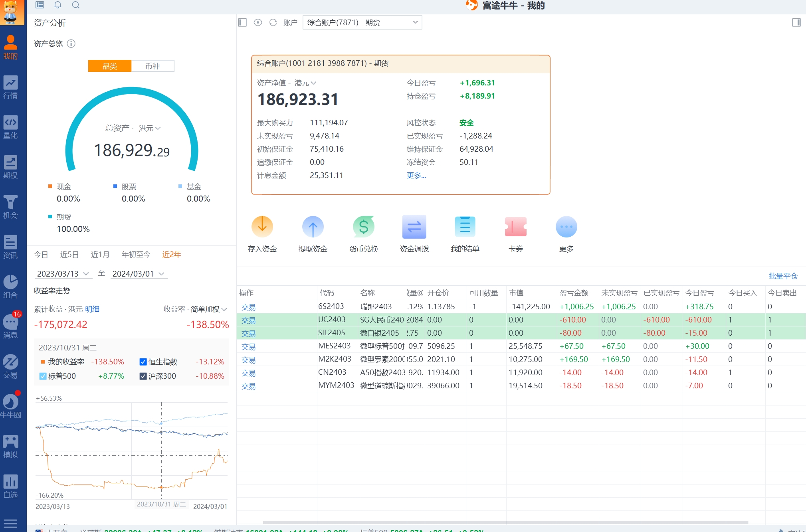Click the notification bell icon
Image resolution: width=806 pixels, height=532 pixels.
57,5
